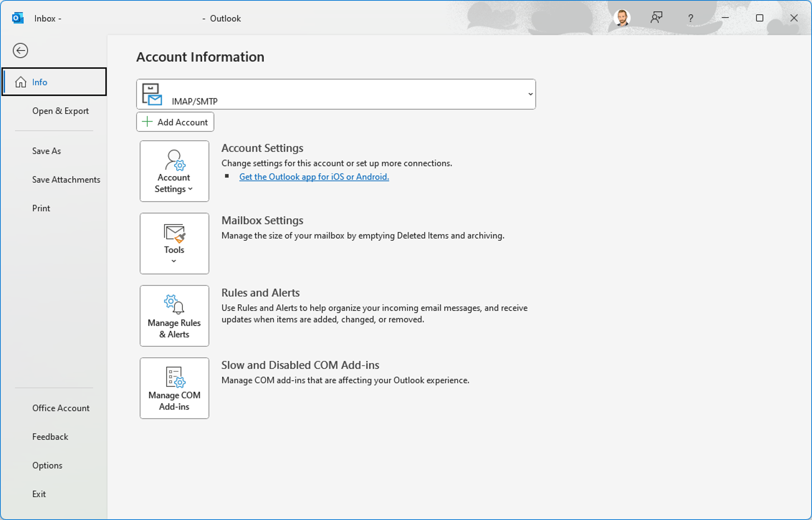Click the Account Settings section heading
The image size is (812, 520).
(263, 148)
